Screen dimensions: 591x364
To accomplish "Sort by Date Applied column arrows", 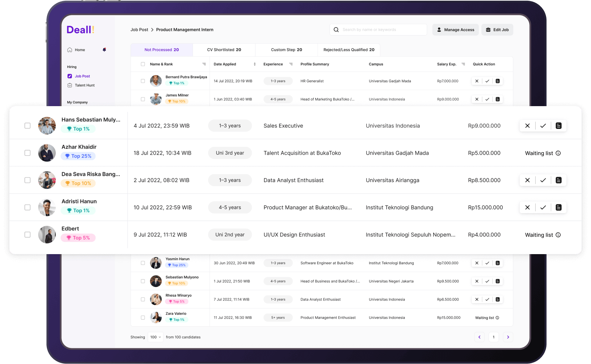I will [255, 64].
